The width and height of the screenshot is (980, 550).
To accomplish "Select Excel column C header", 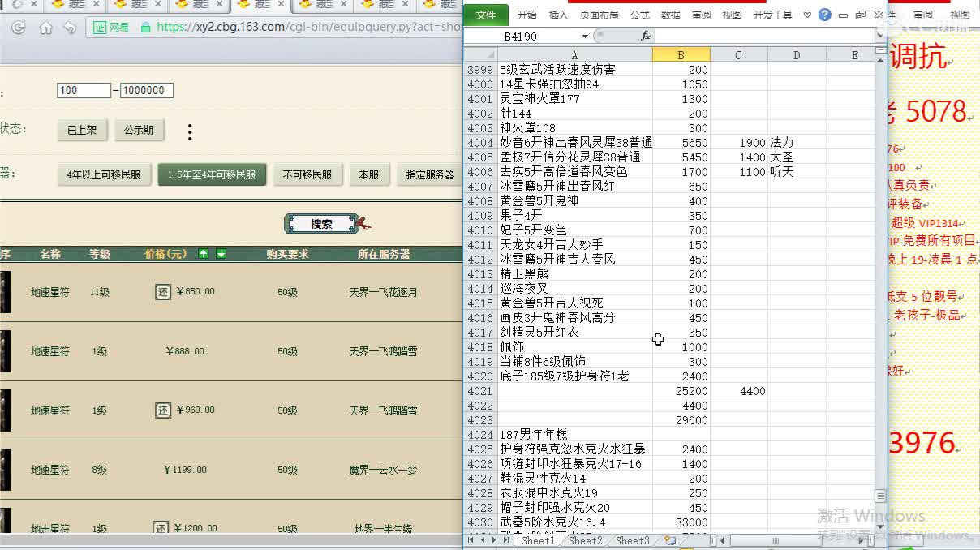I will coord(738,54).
